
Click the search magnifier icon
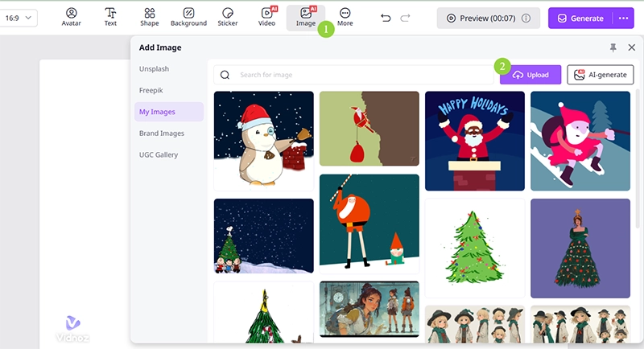(x=225, y=75)
